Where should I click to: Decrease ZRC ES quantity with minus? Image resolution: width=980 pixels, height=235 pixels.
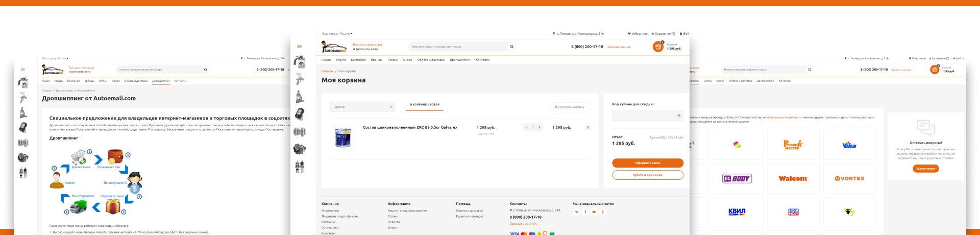pyautogui.click(x=526, y=127)
